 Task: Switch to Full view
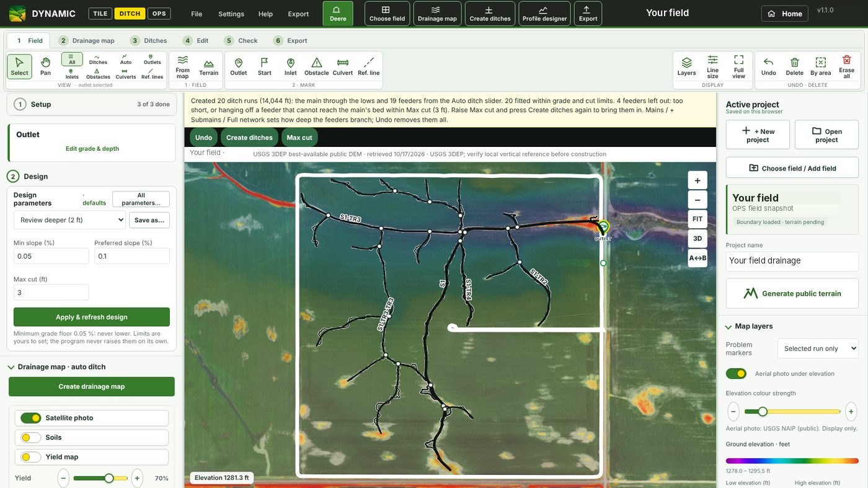click(739, 66)
